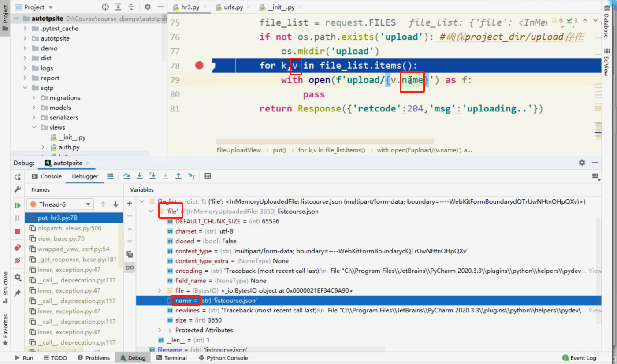Click the restore layout icon in debugger
617x364 pixels.
coord(596,176)
